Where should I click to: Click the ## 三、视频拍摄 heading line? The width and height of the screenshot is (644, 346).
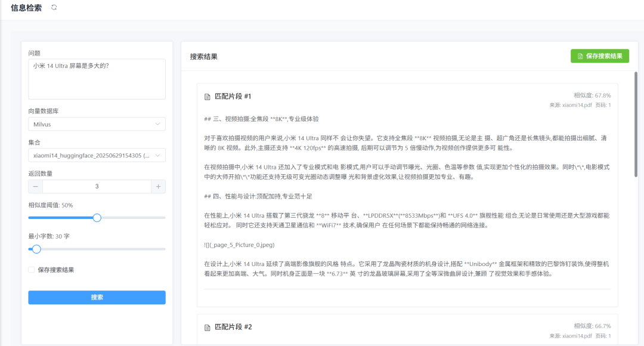coord(261,119)
